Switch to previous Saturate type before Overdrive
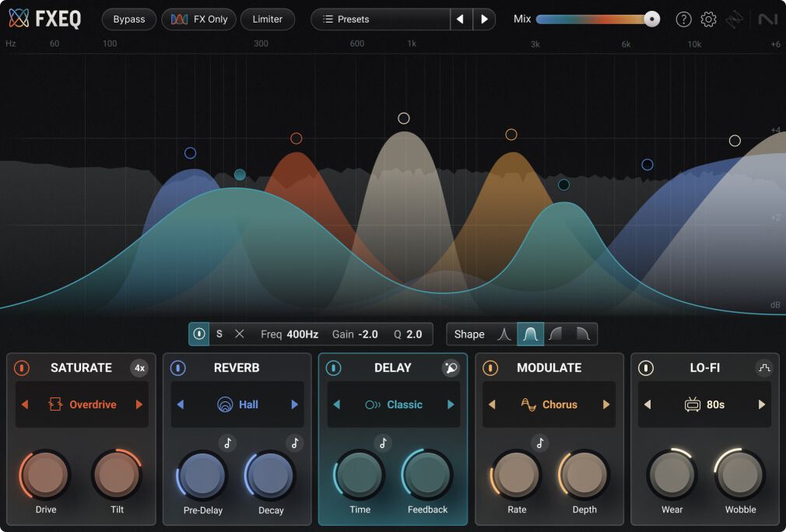 click(24, 404)
